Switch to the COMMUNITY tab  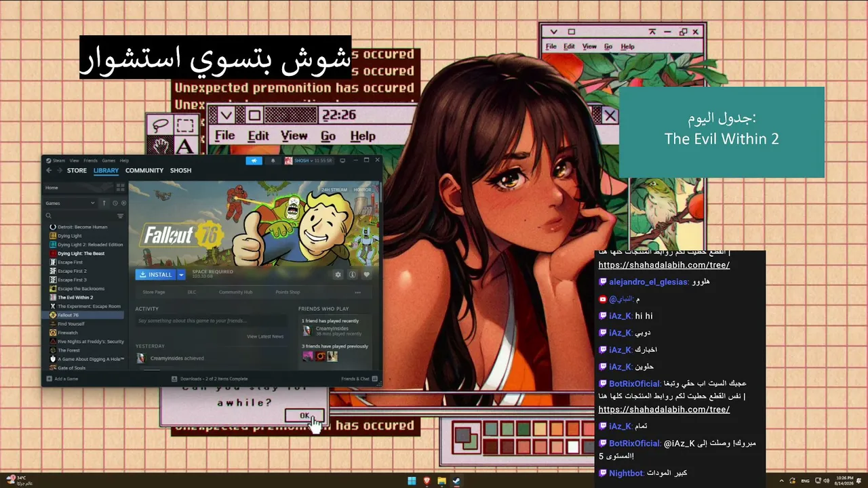coord(144,170)
